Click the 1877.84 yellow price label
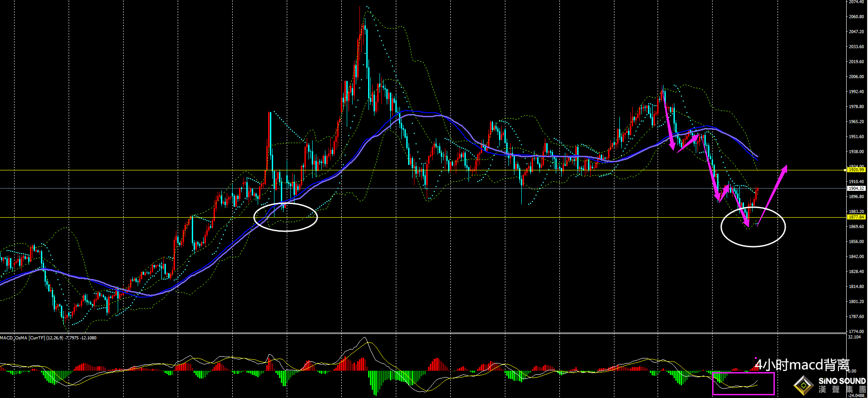 (x=856, y=217)
